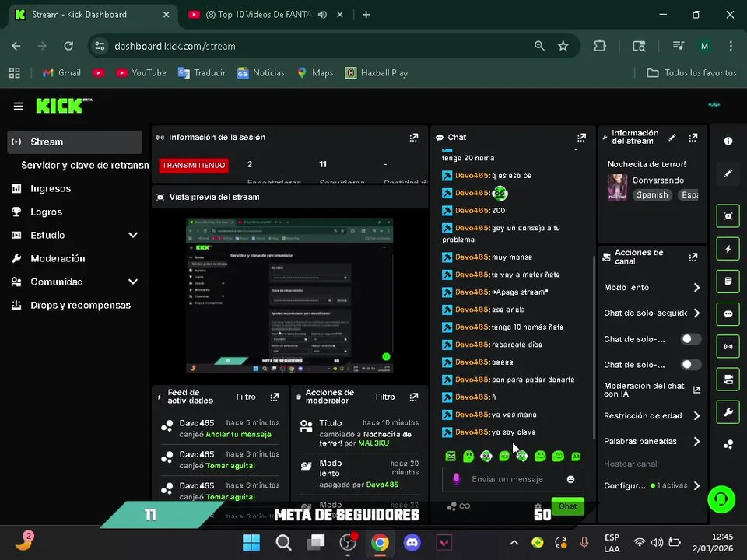Click the KICK logo

coord(60,106)
